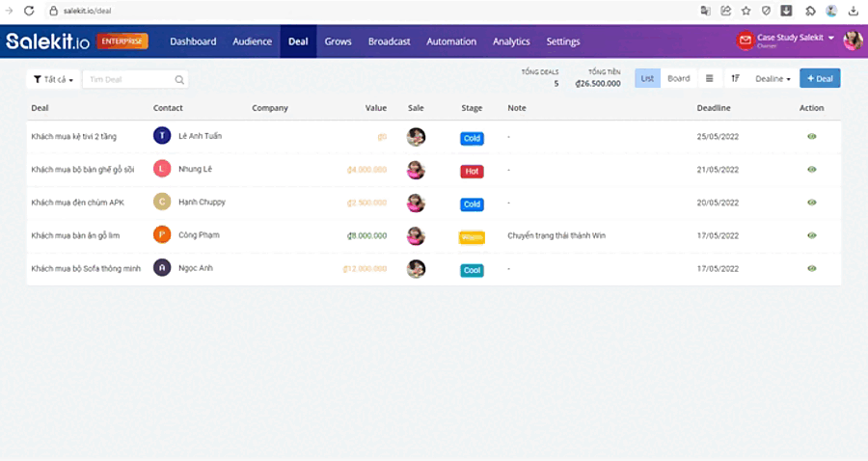Click the browser translate icon

coord(705,11)
